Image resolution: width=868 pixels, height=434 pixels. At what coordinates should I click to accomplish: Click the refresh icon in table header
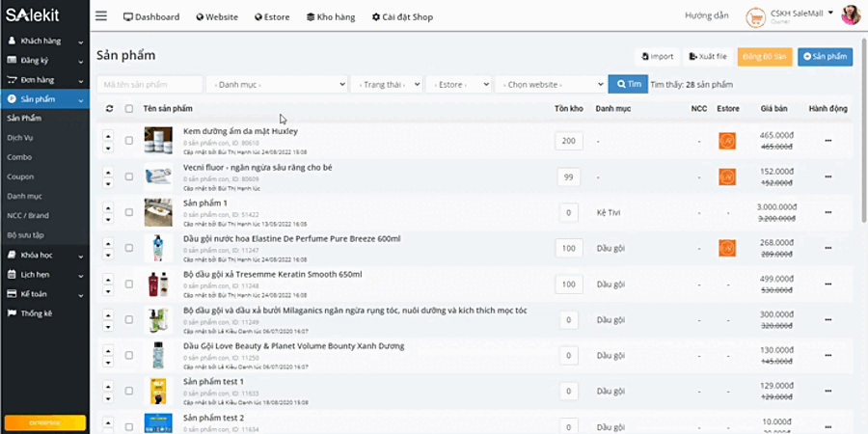click(x=109, y=109)
